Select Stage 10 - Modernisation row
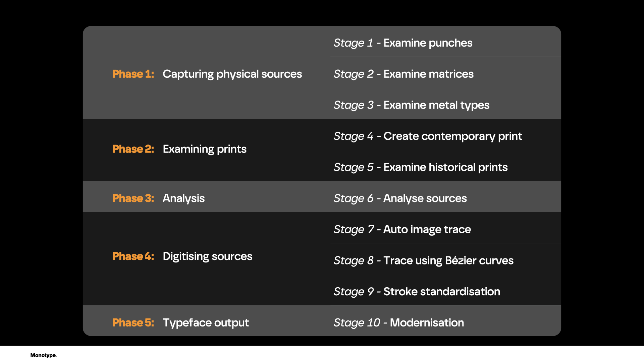644x362 pixels. point(446,321)
